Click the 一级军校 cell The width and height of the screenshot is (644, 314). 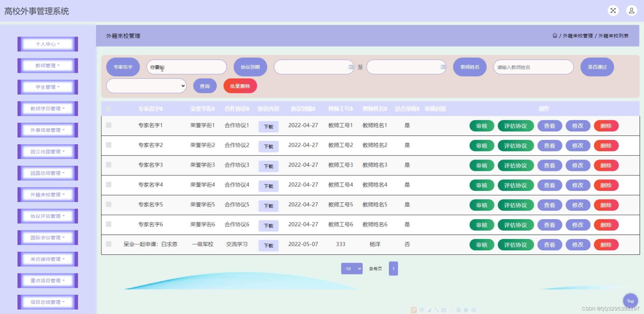(x=203, y=244)
